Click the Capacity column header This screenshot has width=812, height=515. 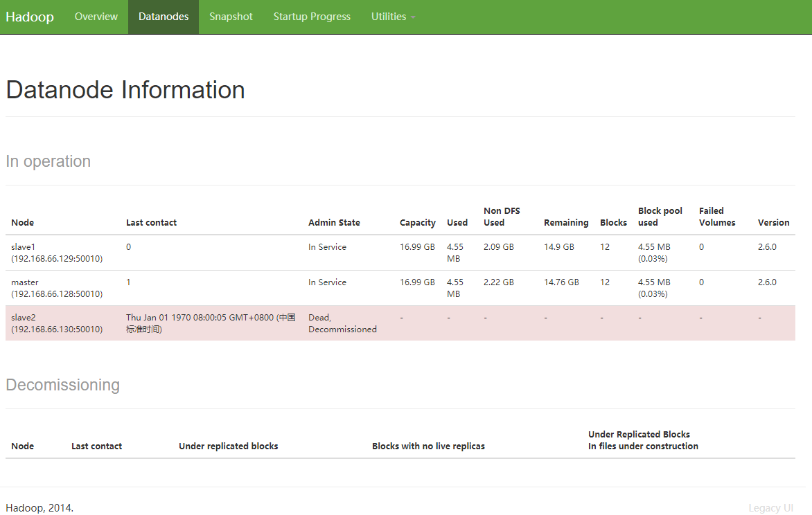[417, 223]
